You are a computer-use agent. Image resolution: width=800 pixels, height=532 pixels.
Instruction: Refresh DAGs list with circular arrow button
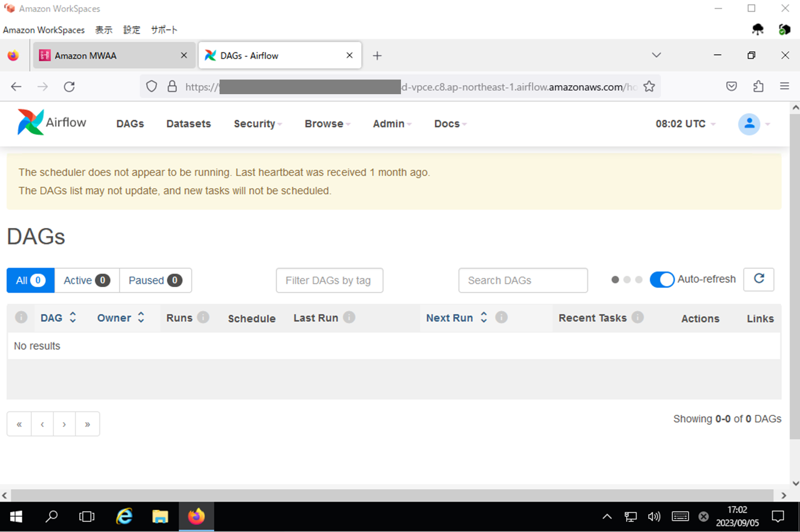click(759, 279)
